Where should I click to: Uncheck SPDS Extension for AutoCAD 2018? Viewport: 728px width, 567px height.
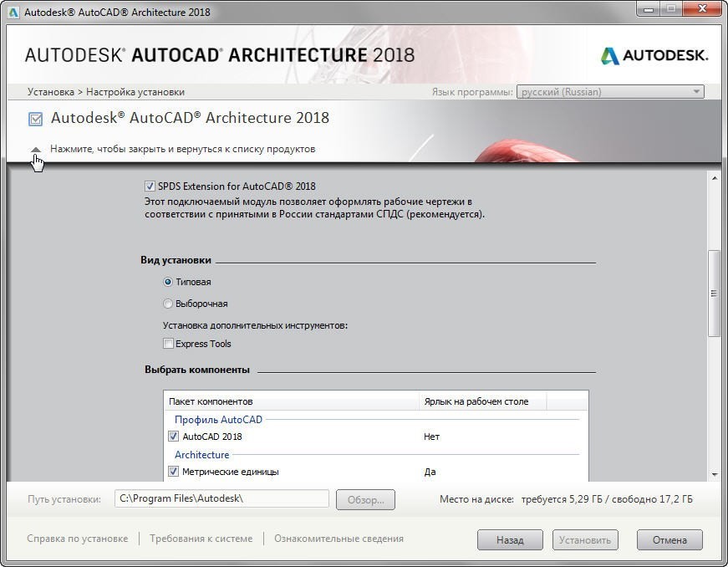pos(150,186)
